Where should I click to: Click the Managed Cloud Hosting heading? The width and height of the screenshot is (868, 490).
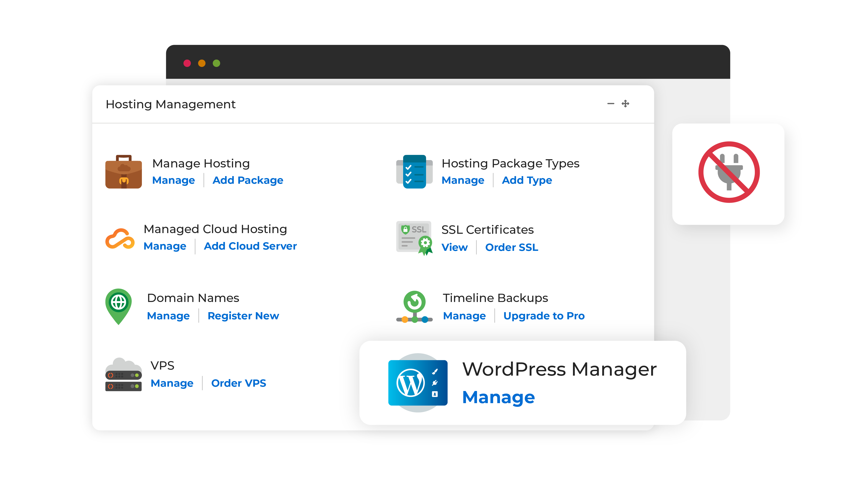point(215,229)
